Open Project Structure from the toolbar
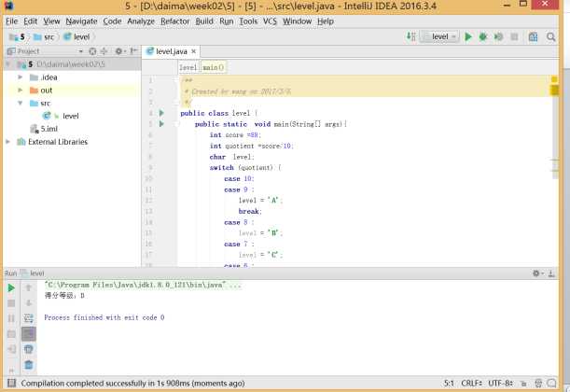 [533, 36]
